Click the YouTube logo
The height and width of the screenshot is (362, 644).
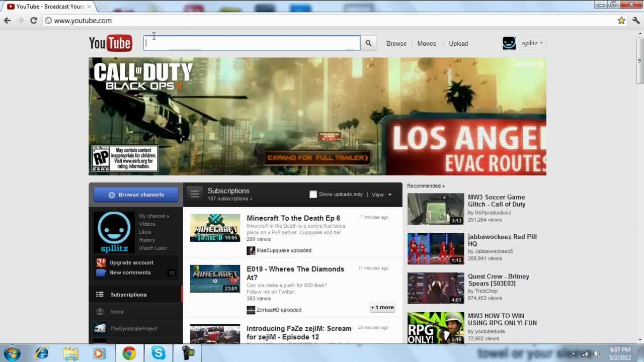(x=110, y=43)
